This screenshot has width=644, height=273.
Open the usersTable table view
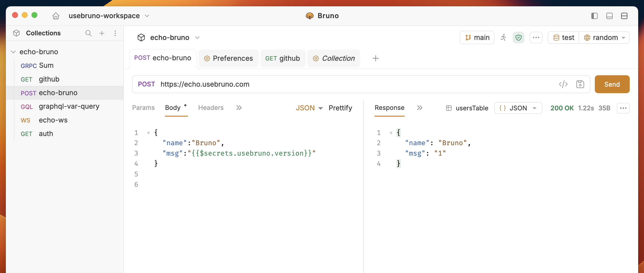[467, 108]
